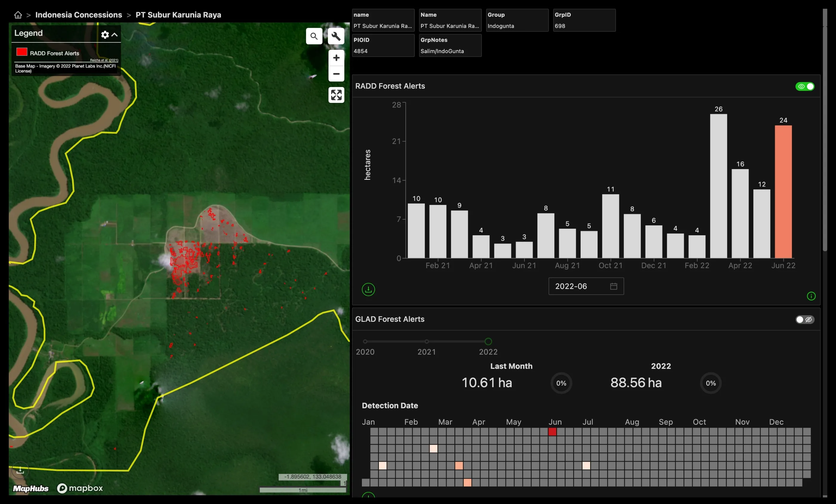Click GrpNotes Salim/IndoGunta field
The width and height of the screenshot is (836, 504).
(x=450, y=45)
